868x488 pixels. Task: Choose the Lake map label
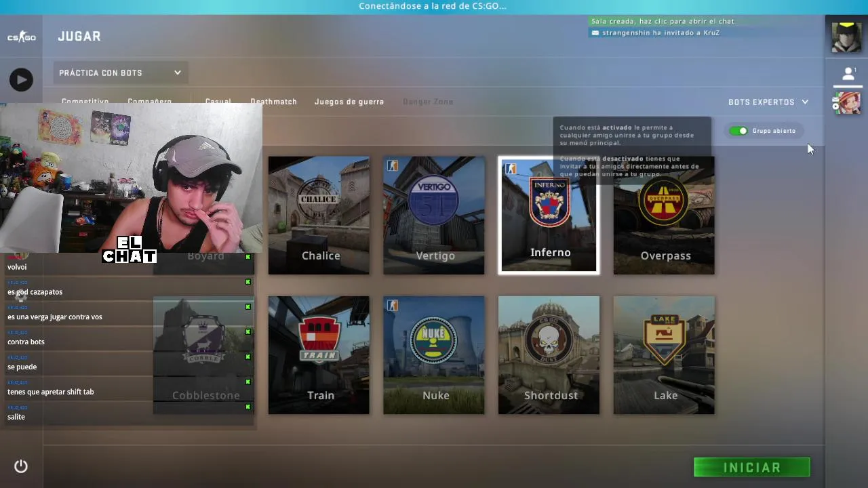[x=666, y=395]
